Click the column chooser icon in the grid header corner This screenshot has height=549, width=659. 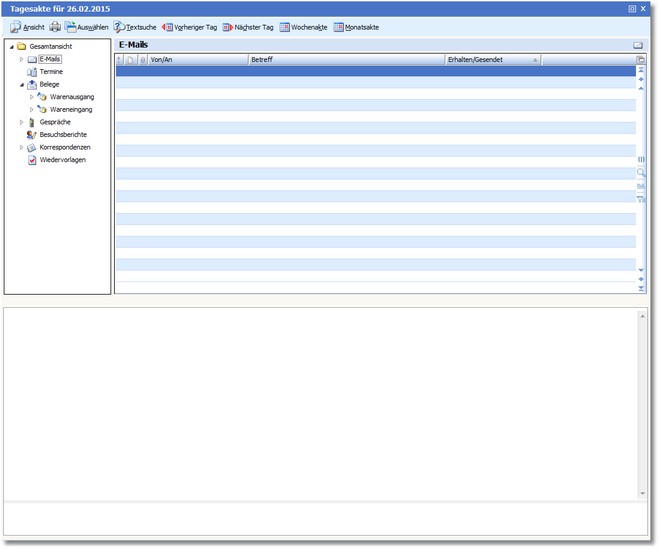point(641,60)
